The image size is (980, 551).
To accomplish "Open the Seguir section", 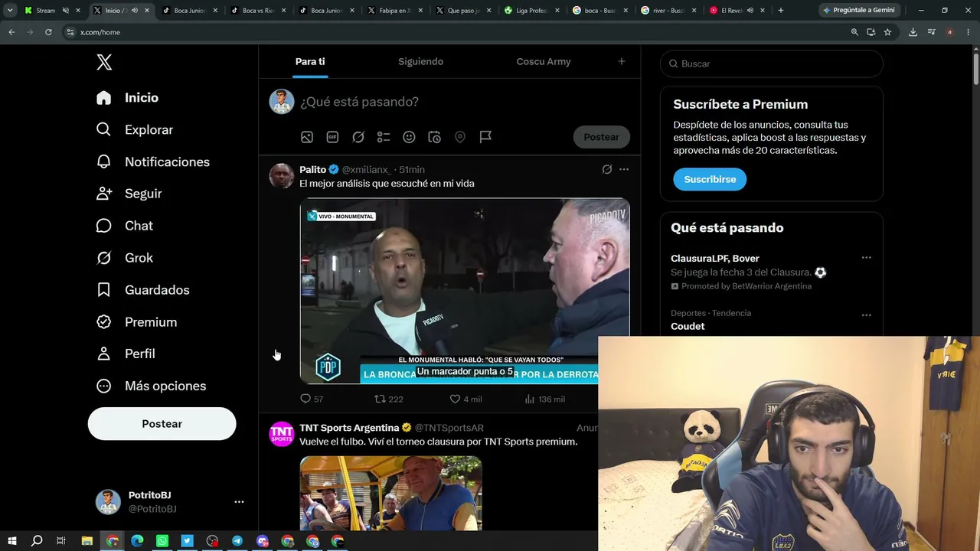I will pyautogui.click(x=129, y=194).
